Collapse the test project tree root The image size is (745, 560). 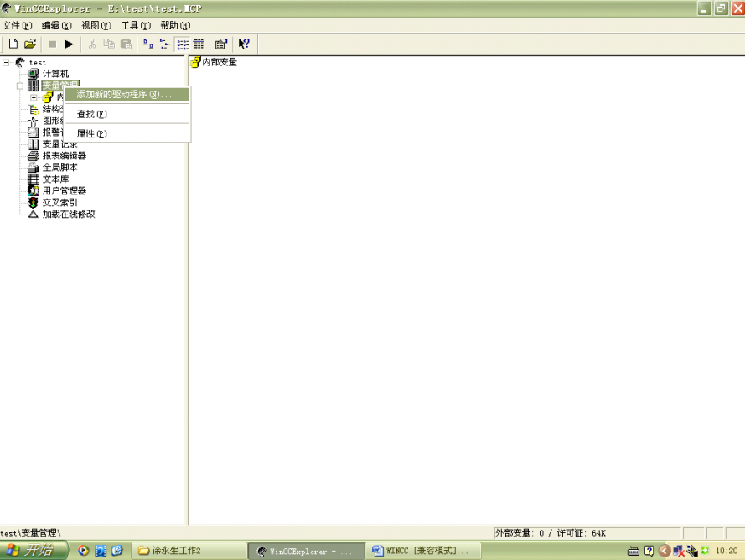(6, 62)
